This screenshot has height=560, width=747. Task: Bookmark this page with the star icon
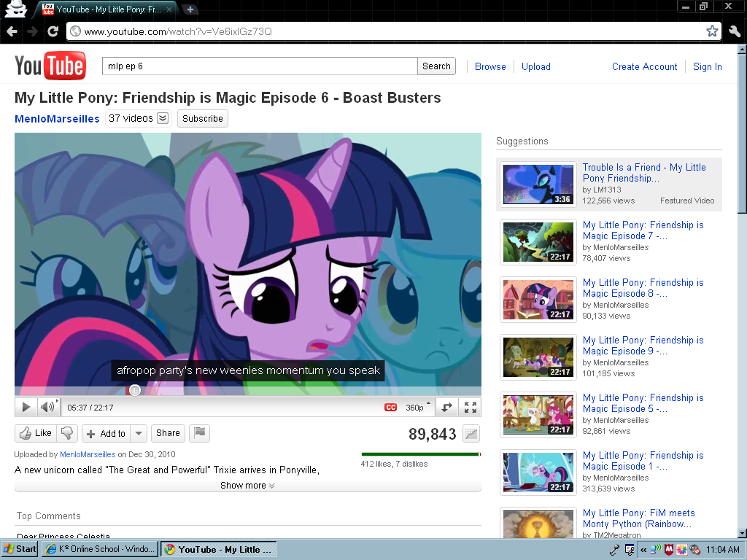pyautogui.click(x=712, y=31)
